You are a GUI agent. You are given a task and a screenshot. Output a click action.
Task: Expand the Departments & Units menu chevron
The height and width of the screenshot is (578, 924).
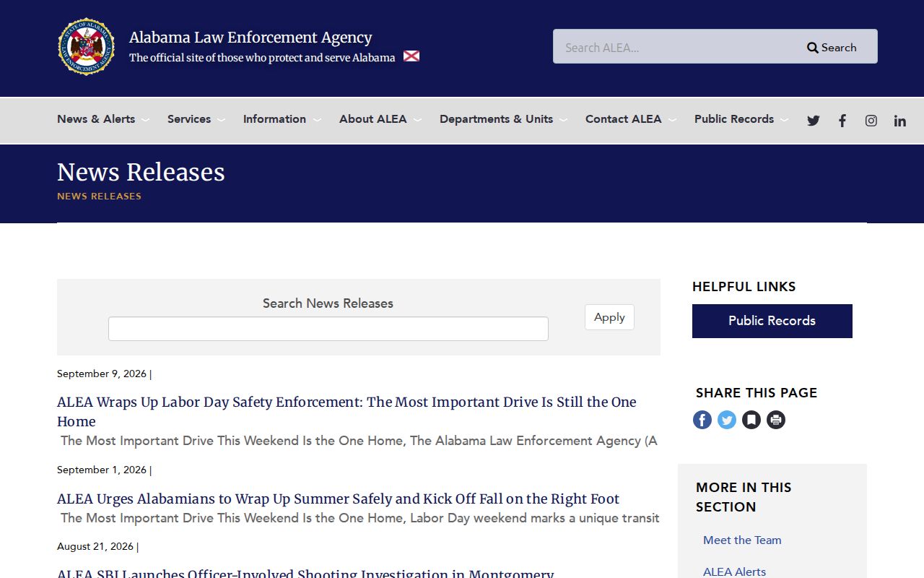tap(563, 120)
